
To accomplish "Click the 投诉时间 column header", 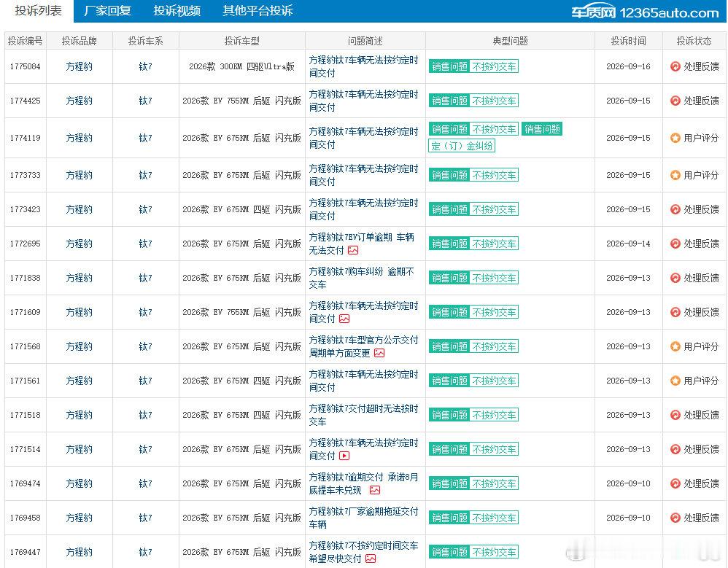I will click(628, 42).
